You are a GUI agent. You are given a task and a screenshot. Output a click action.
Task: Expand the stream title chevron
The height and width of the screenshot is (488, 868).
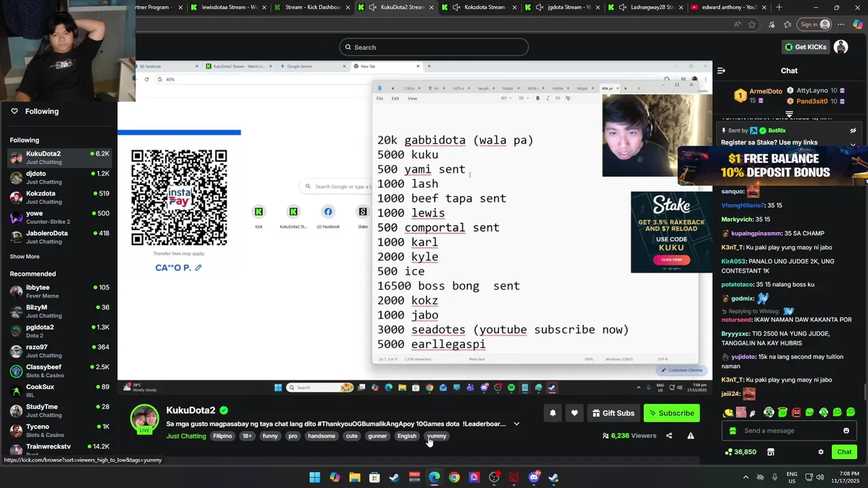[517, 424]
